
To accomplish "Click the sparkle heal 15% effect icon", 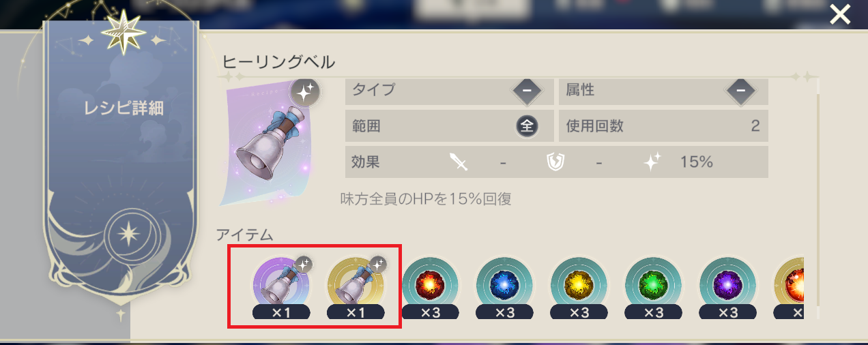I will 653,162.
